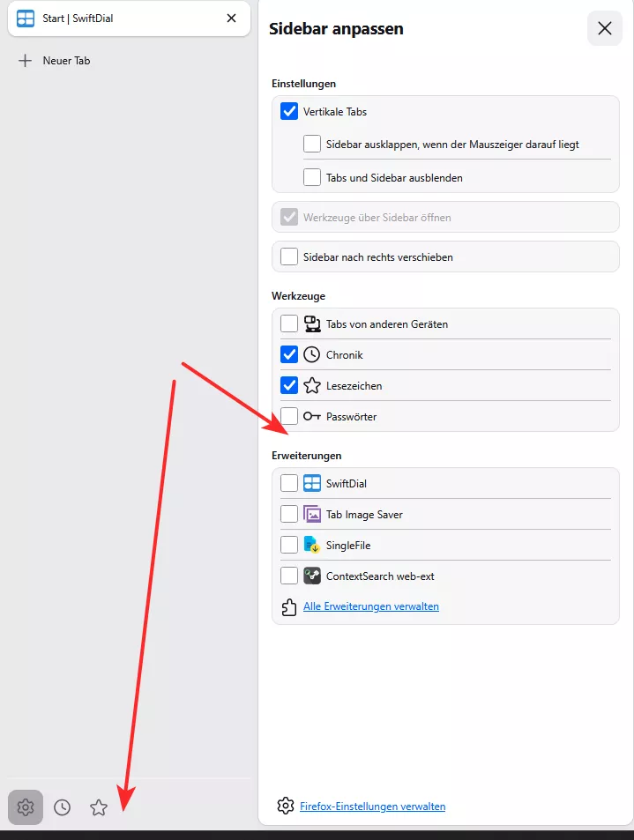The width and height of the screenshot is (634, 840).
Task: Click the SwiftDial favicon on the tab
Action: [26, 19]
